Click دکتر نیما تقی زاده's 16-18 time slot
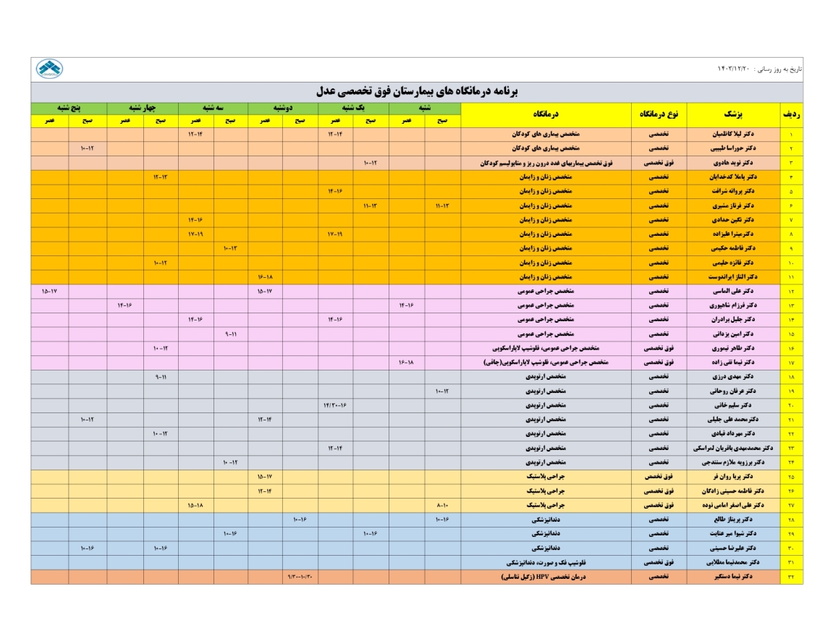 407,363
